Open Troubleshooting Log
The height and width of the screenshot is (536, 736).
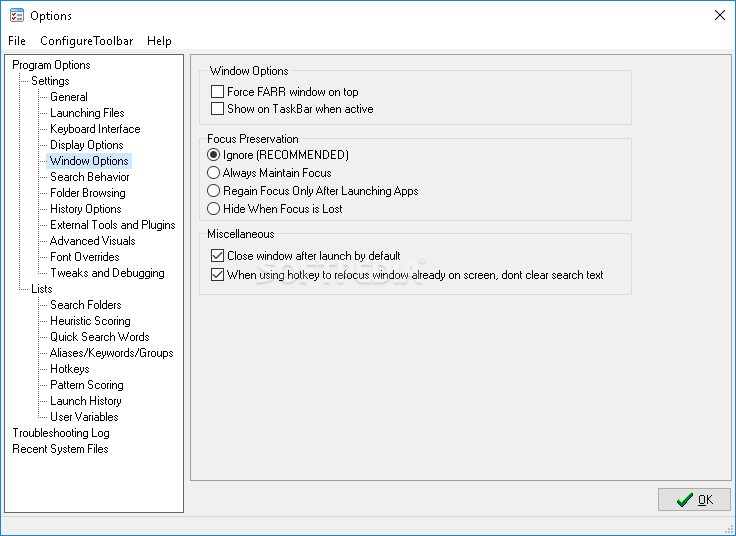coord(61,433)
